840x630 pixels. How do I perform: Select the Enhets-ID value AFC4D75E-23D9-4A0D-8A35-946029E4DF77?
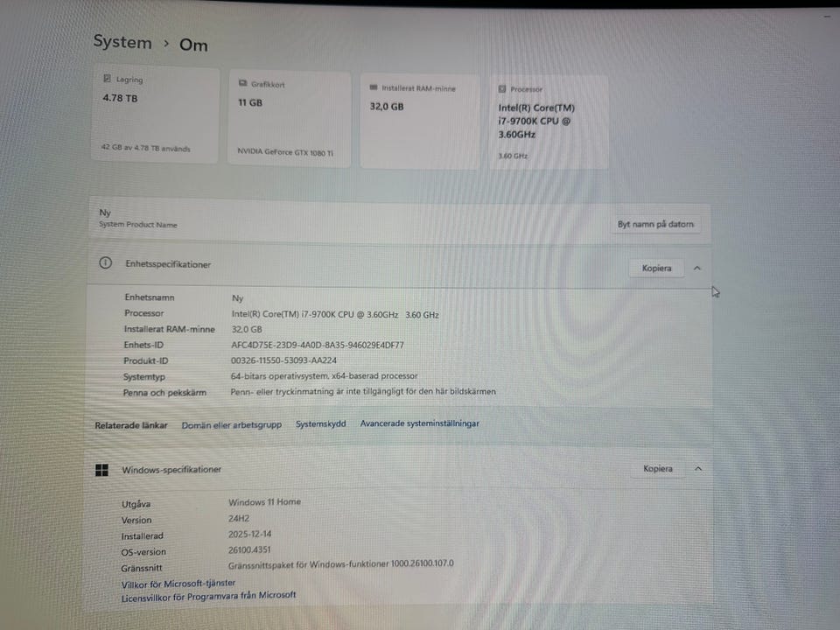(317, 345)
